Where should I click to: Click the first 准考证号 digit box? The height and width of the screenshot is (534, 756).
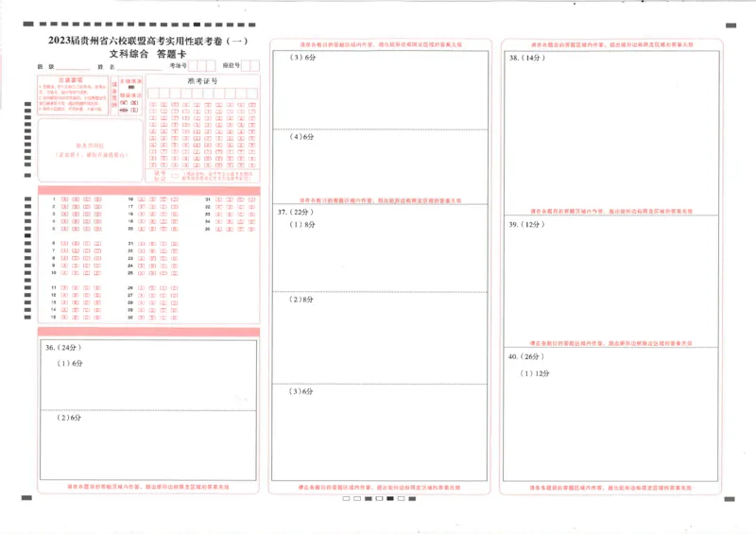(151, 94)
